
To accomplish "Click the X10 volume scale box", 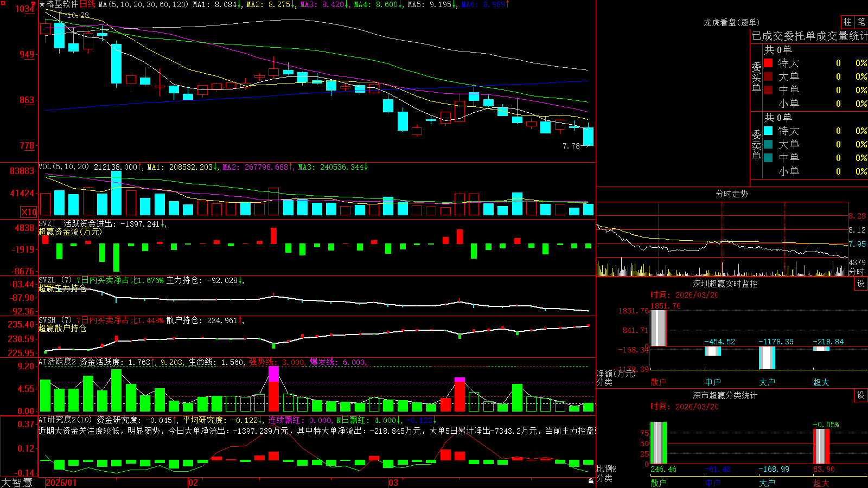I will click(x=29, y=212).
